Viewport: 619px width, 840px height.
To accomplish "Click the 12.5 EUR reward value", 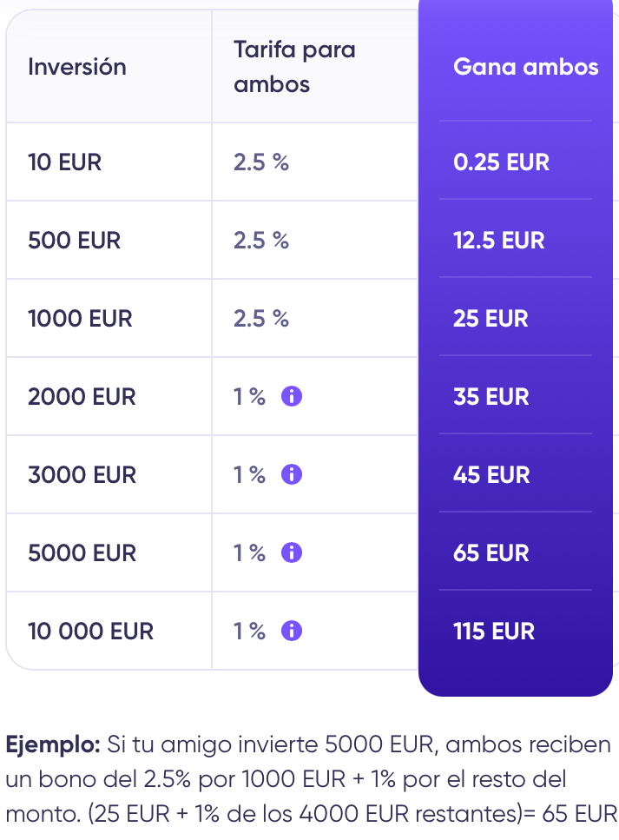I will click(499, 241).
